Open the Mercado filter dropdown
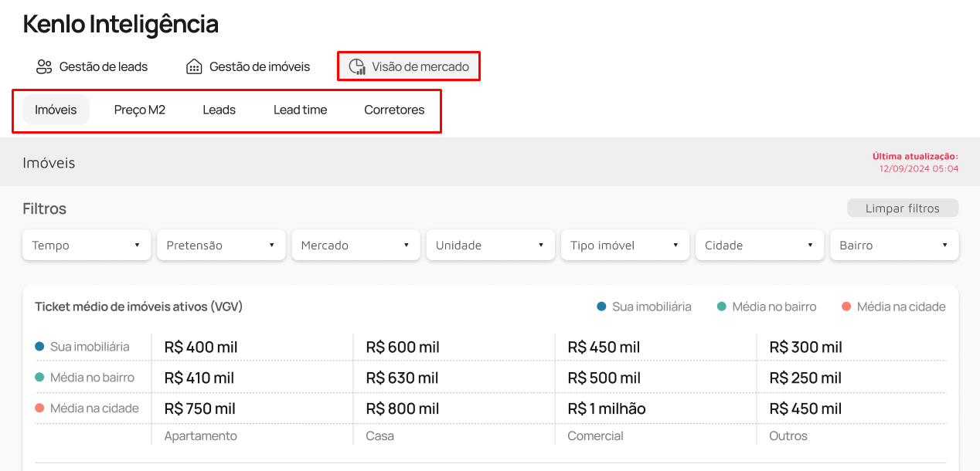Image resolution: width=980 pixels, height=471 pixels. pyautogui.click(x=356, y=245)
